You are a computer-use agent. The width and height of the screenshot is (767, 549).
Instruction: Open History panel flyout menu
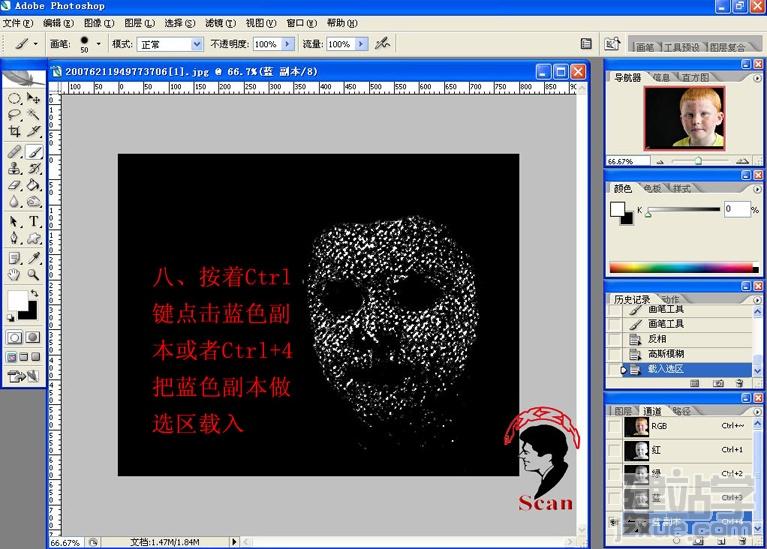pos(757,300)
